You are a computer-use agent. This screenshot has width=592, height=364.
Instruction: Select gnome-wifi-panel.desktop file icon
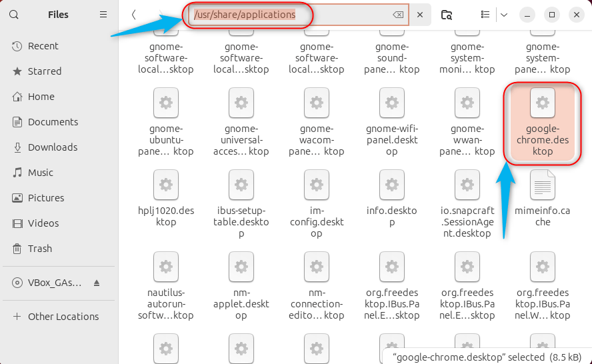tap(392, 103)
